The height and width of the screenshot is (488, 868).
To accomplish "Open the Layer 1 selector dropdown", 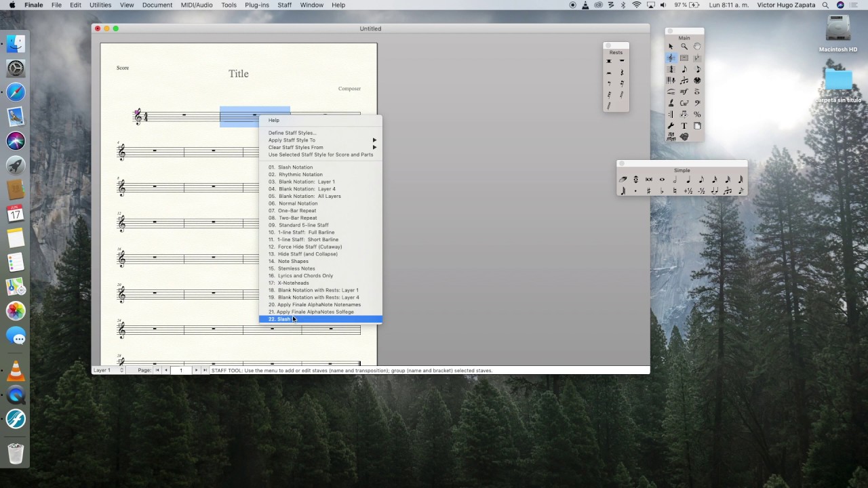I will click(x=108, y=370).
